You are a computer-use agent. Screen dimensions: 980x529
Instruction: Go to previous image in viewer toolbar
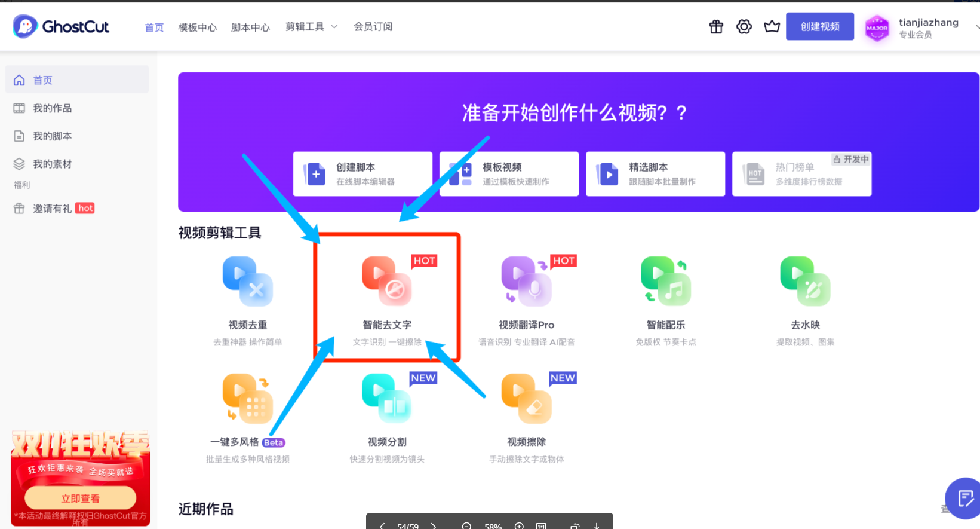tap(382, 525)
